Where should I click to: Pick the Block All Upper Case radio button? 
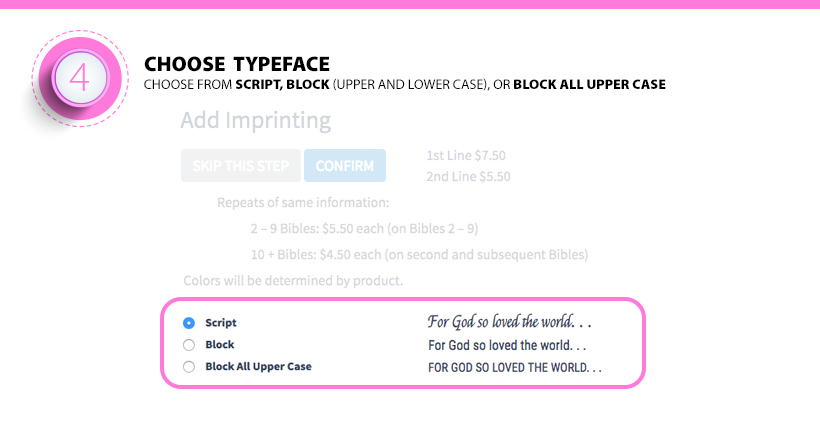[x=188, y=367]
